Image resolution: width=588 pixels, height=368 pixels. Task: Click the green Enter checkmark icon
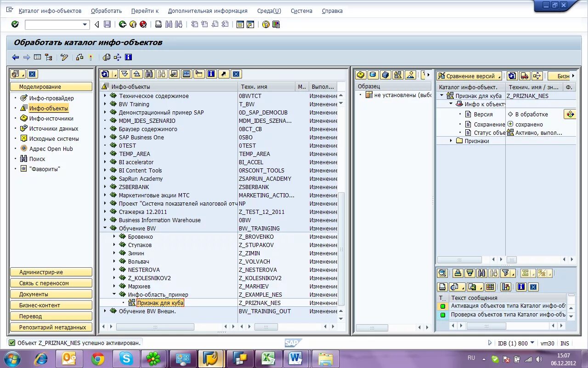[x=15, y=24]
